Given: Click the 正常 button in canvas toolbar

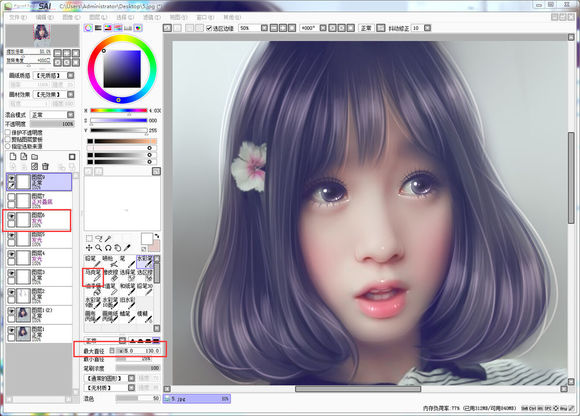Looking at the screenshot, I should click(366, 28).
